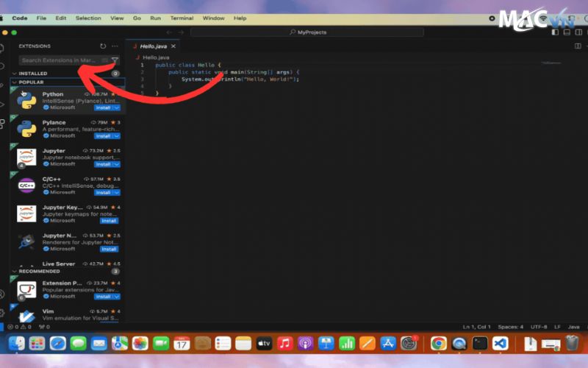Toggle the bottom panel layout icon
The image size is (588, 368).
(567, 32)
